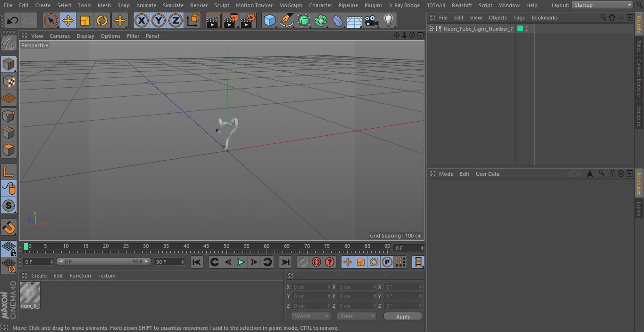
Task: Activate the Rotate tool
Action: click(x=102, y=21)
